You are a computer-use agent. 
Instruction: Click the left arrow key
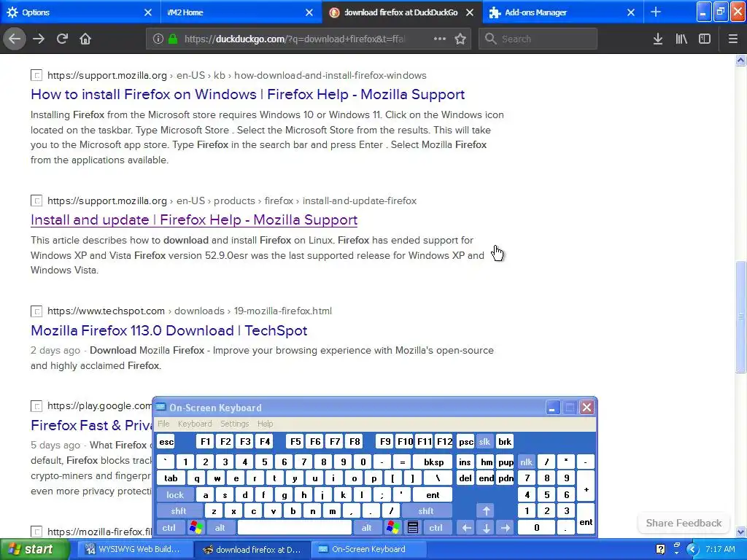466,528
